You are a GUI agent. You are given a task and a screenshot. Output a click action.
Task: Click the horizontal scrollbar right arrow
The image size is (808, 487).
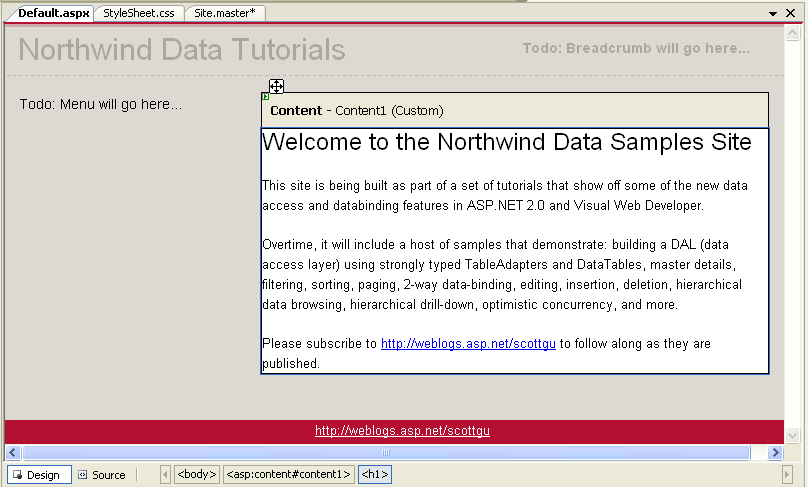(x=775, y=453)
